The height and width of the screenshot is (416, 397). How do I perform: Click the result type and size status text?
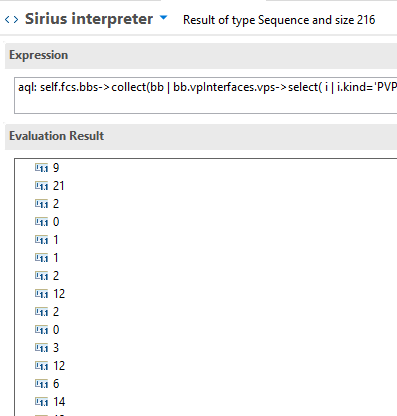[x=279, y=20]
